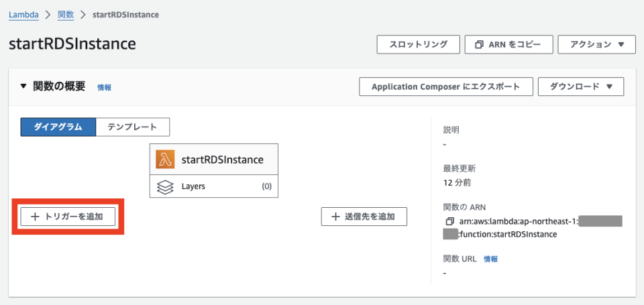This screenshot has height=305, width=644.
Task: Open the アクション dropdown menu
Action: coord(596,44)
